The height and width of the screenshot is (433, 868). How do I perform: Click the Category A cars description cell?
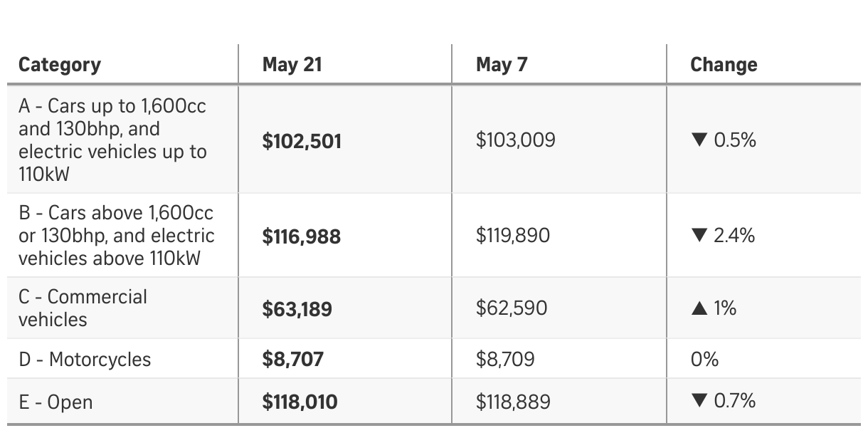tap(112, 140)
